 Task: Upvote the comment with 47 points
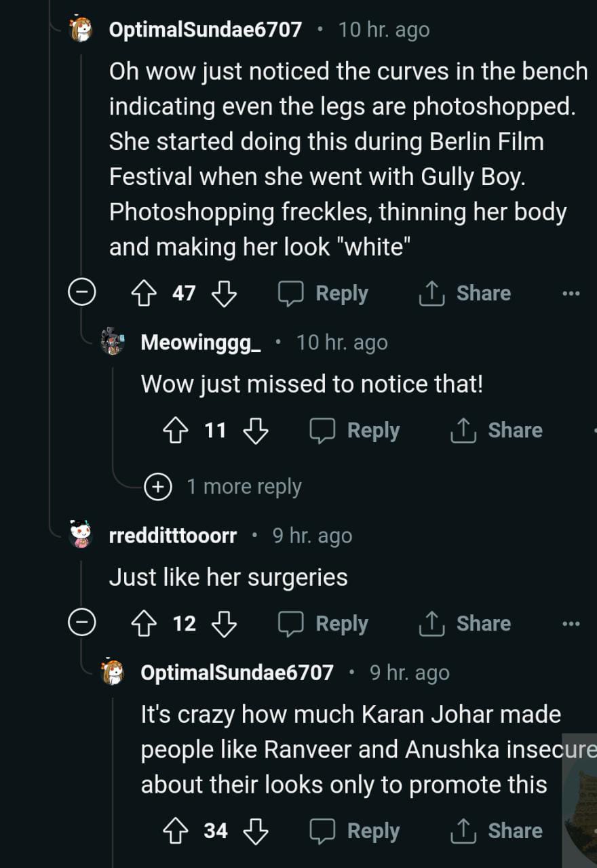pyautogui.click(x=144, y=294)
